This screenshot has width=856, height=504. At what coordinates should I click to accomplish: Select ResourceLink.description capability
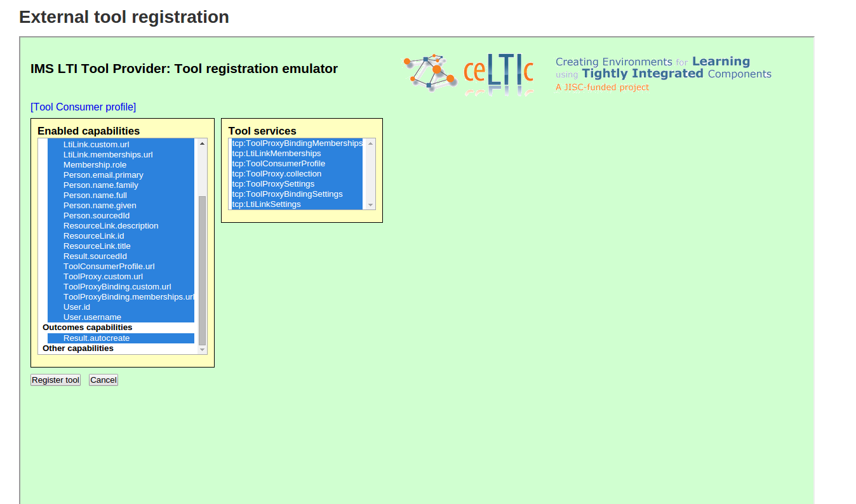tap(121, 225)
